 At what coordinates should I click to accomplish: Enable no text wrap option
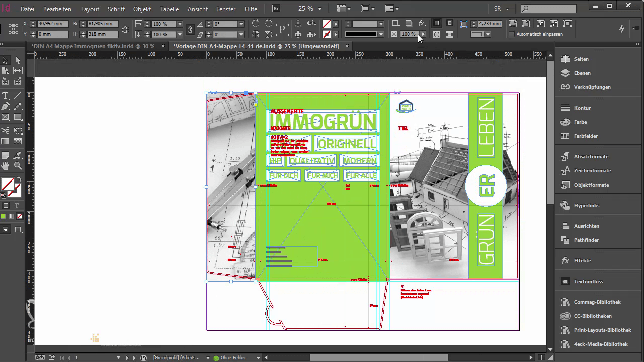tap(436, 24)
